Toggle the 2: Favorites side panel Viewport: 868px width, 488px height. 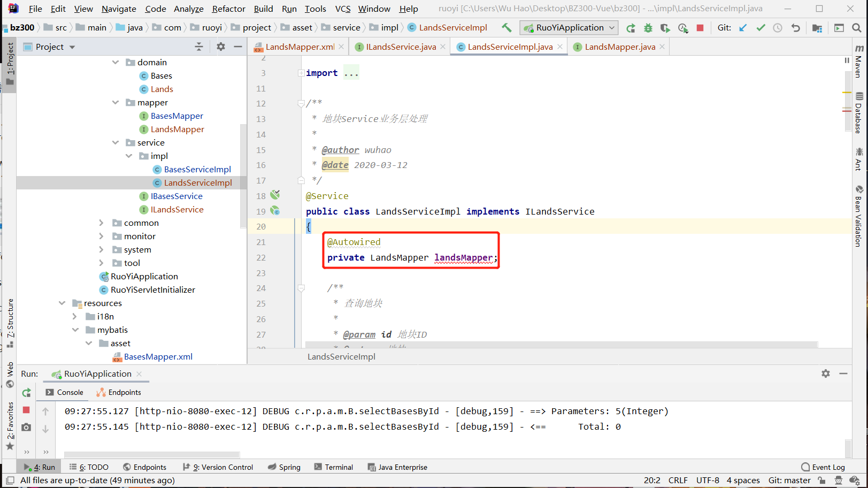pyautogui.click(x=10, y=426)
